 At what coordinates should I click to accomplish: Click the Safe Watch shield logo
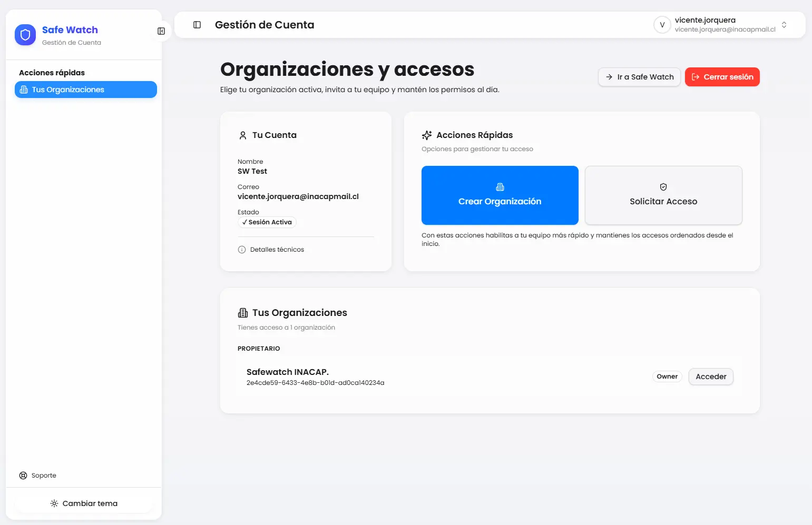pos(25,35)
